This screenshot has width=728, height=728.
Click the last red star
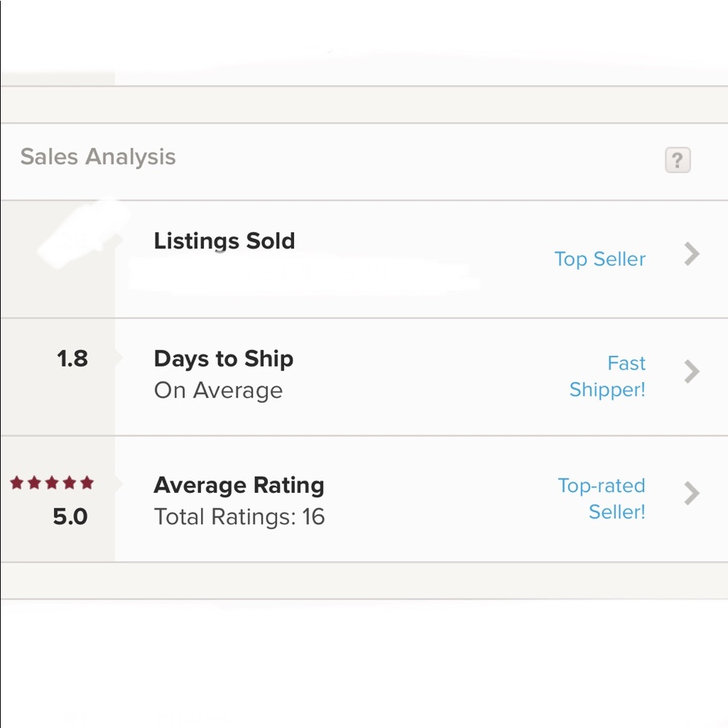[x=87, y=483]
